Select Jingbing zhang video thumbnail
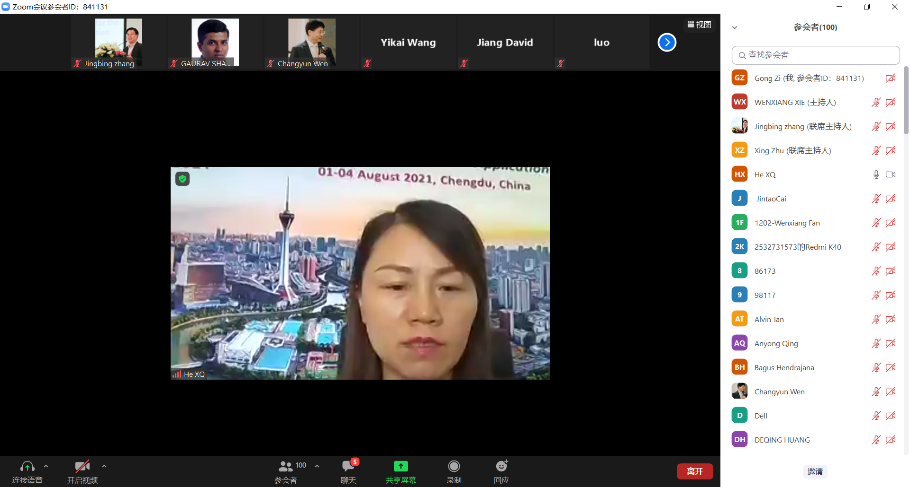This screenshot has height=487, width=910. click(x=118, y=42)
